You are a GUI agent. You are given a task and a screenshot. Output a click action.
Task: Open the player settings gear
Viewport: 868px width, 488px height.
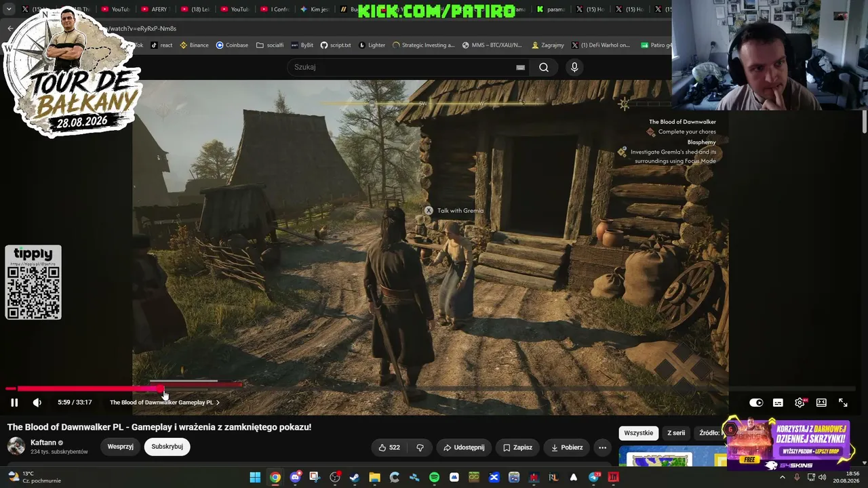[x=800, y=403]
